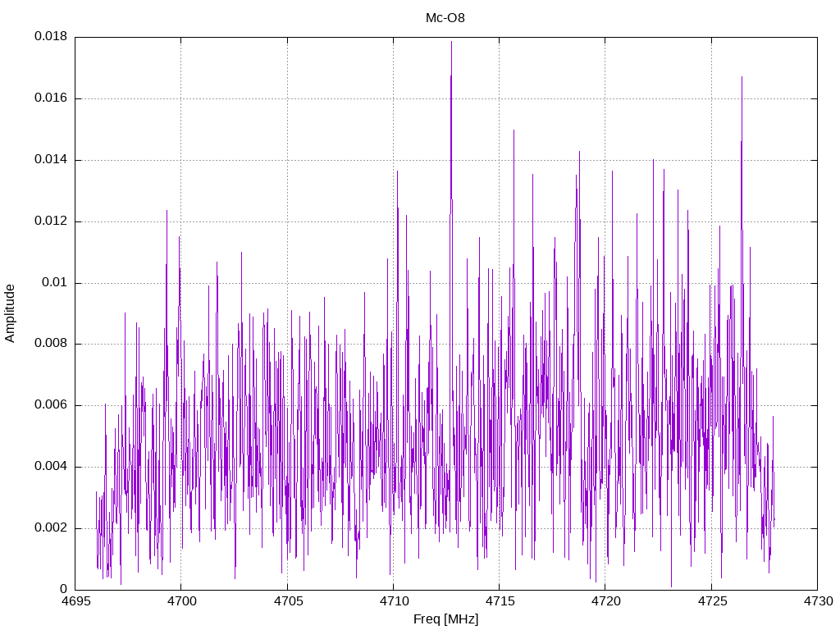Click the 0.018 y-axis tick label
The image size is (840, 630).
[x=51, y=36]
